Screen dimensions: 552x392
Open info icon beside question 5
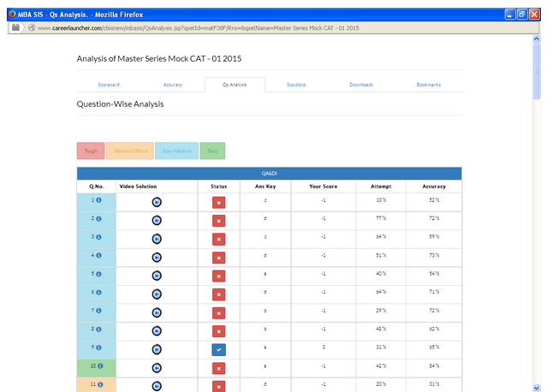click(x=99, y=274)
